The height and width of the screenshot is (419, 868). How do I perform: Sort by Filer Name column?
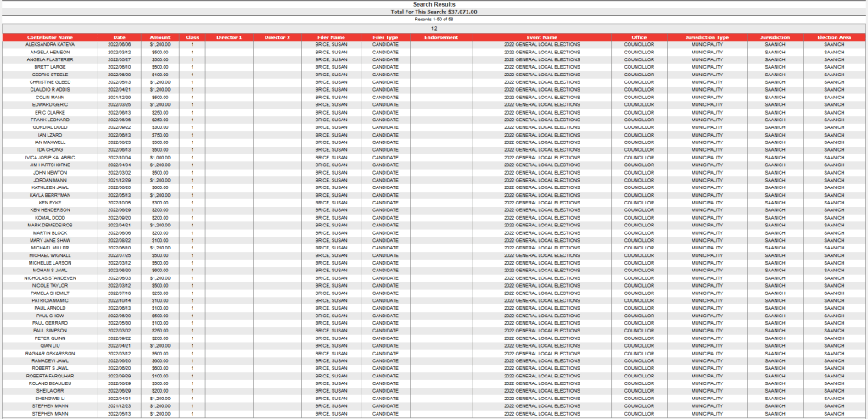331,37
